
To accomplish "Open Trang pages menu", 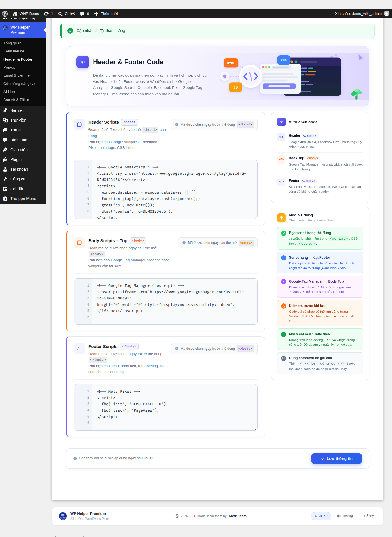I will [23, 130].
